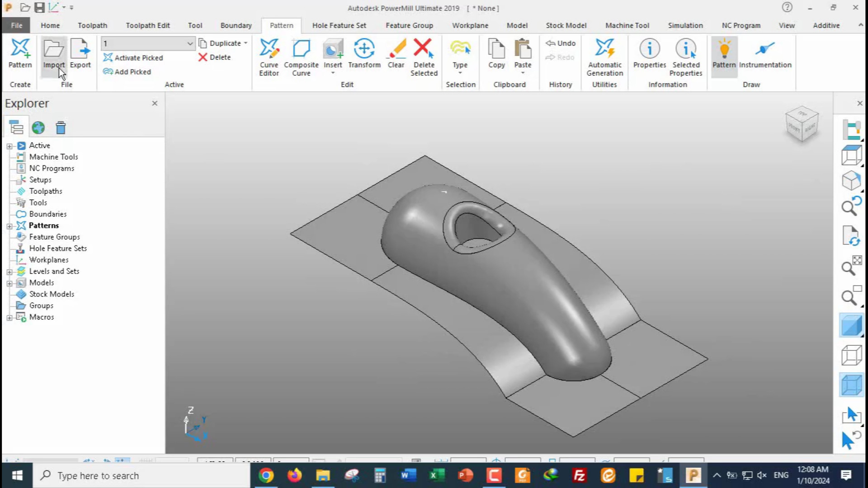
Task: Open pattern Properties information
Action: [x=650, y=53]
